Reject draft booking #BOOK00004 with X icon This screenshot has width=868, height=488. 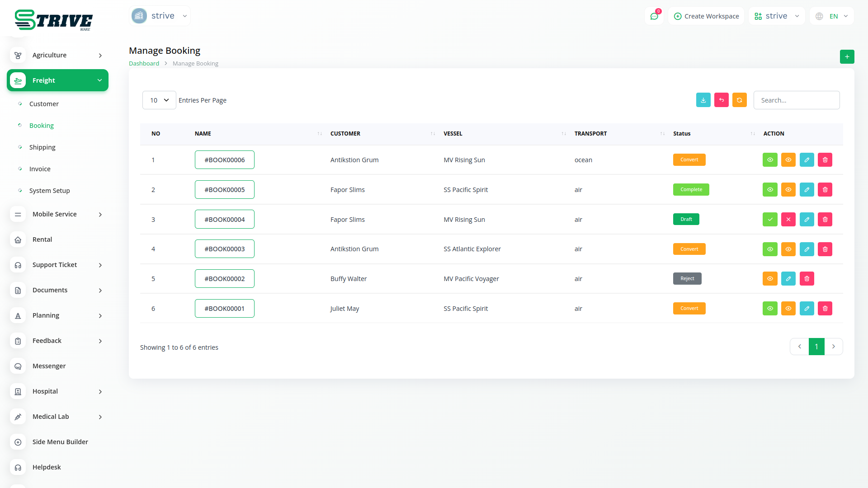pyautogui.click(x=788, y=220)
